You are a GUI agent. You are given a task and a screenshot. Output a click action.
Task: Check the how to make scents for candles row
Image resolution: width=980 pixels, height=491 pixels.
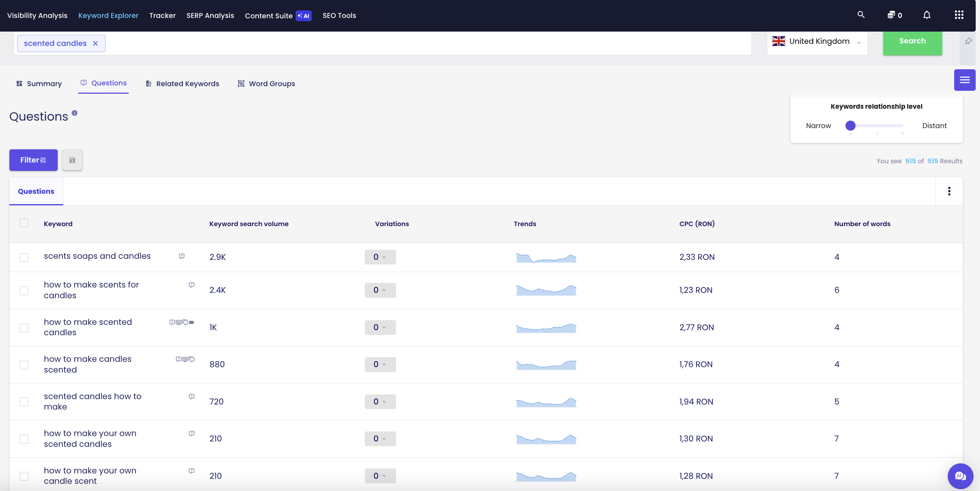pyautogui.click(x=24, y=291)
